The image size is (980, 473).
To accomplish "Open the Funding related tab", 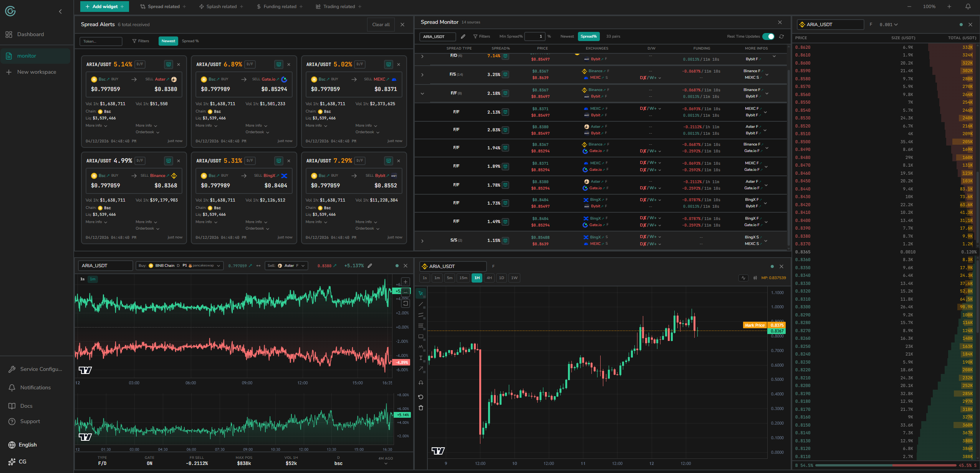I will click(x=280, y=7).
